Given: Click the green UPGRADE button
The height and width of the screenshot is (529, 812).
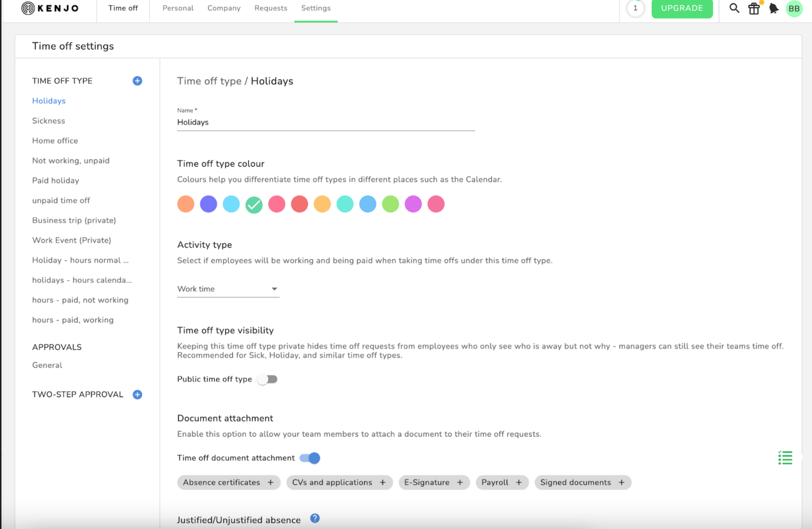Looking at the screenshot, I should click(x=682, y=8).
